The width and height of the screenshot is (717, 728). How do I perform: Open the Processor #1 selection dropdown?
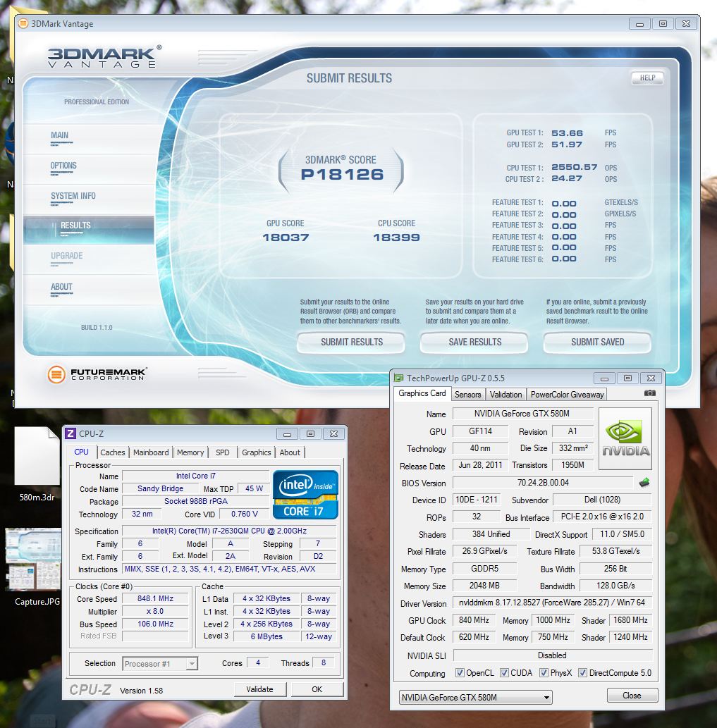tap(160, 663)
